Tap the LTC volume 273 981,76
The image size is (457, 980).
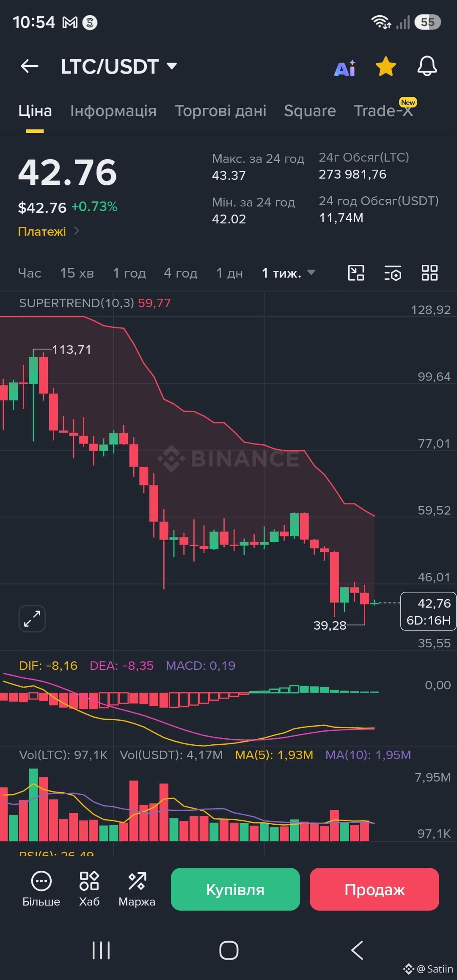(x=352, y=174)
